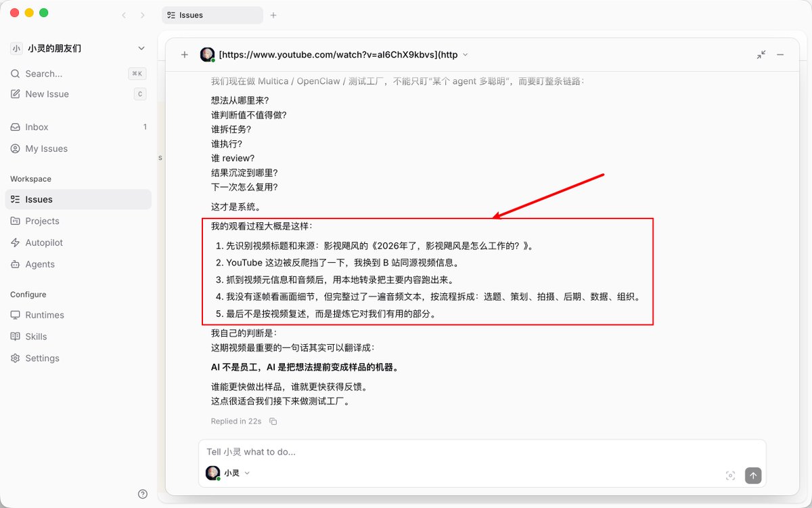The width and height of the screenshot is (812, 508).
Task: Click the Runtimes monitor icon
Action: coord(15,315)
